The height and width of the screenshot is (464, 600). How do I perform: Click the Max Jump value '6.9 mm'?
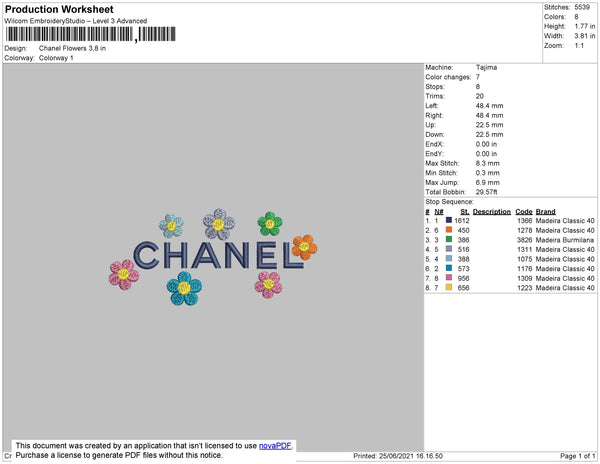488,182
